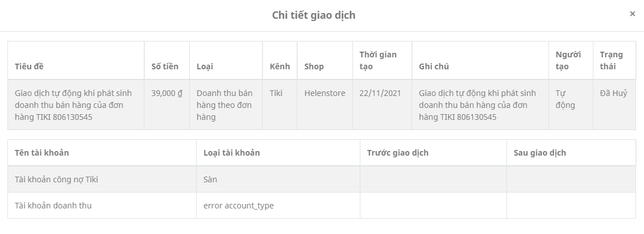Image resolution: width=644 pixels, height=234 pixels.
Task: Click the Loại column header
Action: coord(205,66)
